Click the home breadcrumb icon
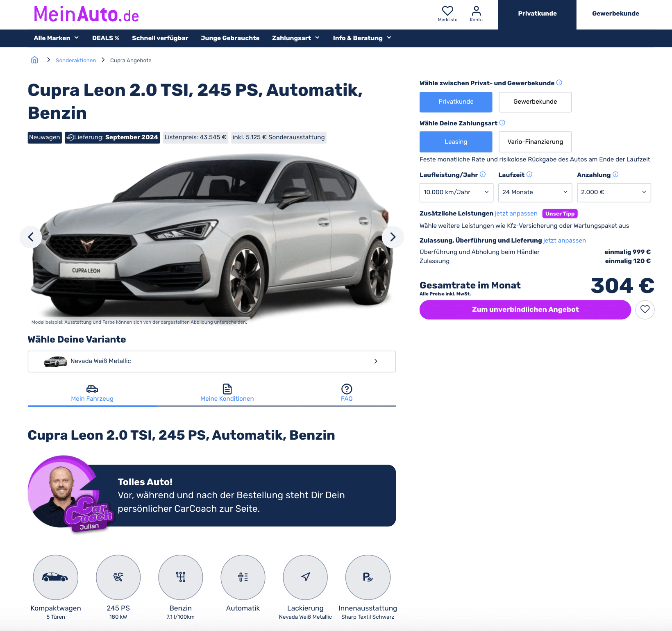 pos(34,60)
